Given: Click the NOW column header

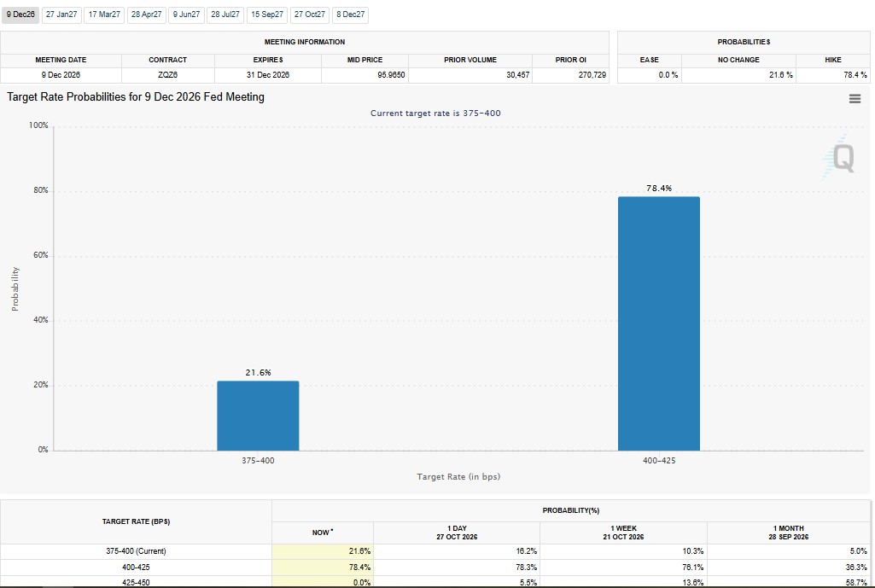Looking at the screenshot, I should pyautogui.click(x=323, y=533).
